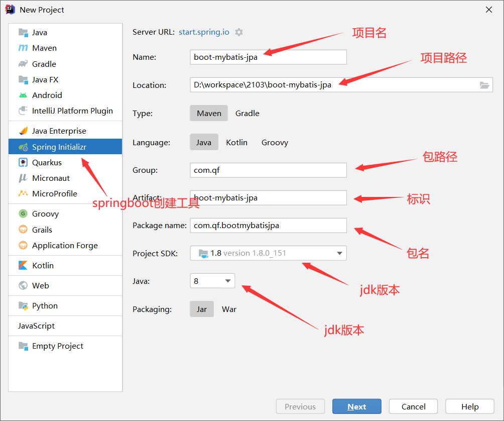Select Python in sidebar list
This screenshot has height=421, width=504.
(65, 305)
